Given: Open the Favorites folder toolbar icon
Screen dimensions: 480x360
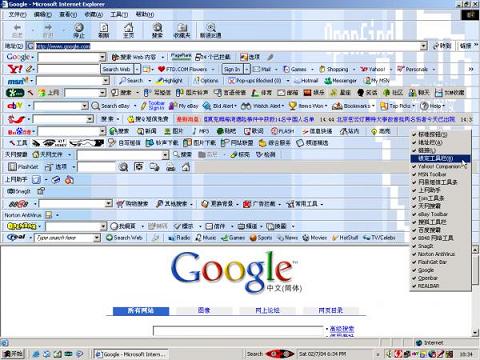Looking at the screenshot, I should [182, 28].
